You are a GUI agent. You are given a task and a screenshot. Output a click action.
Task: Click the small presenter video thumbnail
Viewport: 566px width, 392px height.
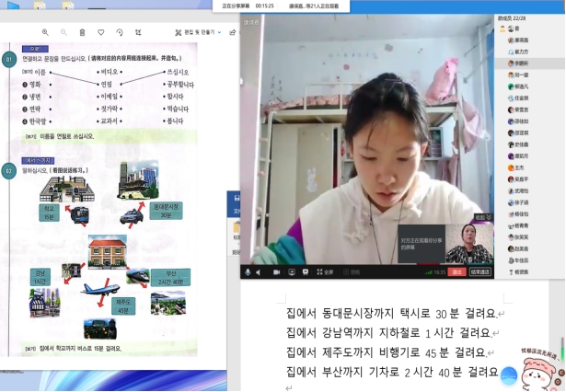[x=469, y=245]
